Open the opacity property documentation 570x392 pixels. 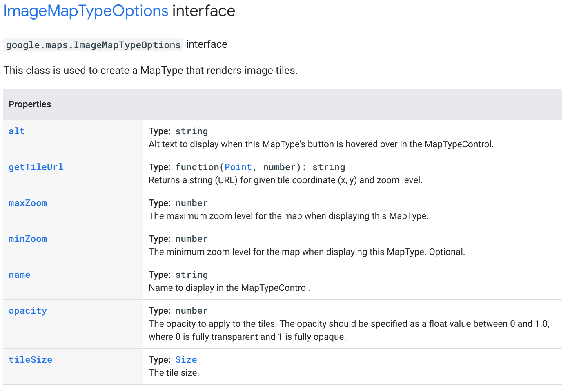pos(27,310)
